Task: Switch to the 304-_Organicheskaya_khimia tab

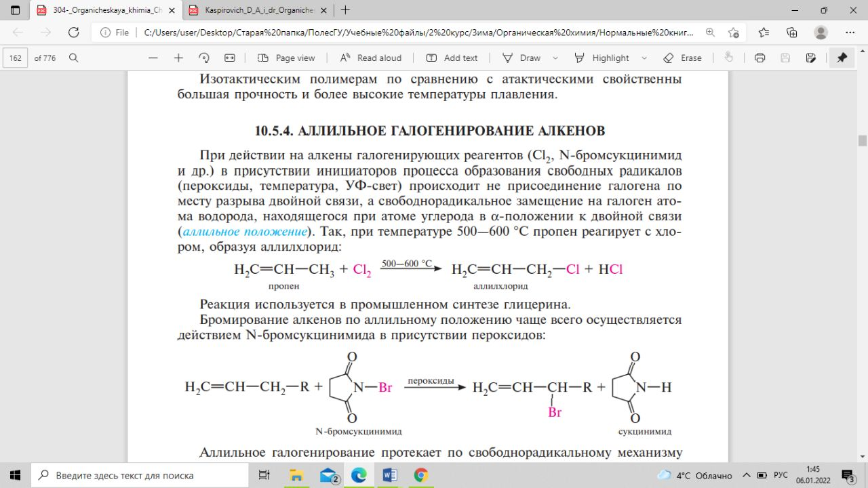Action: (x=105, y=10)
